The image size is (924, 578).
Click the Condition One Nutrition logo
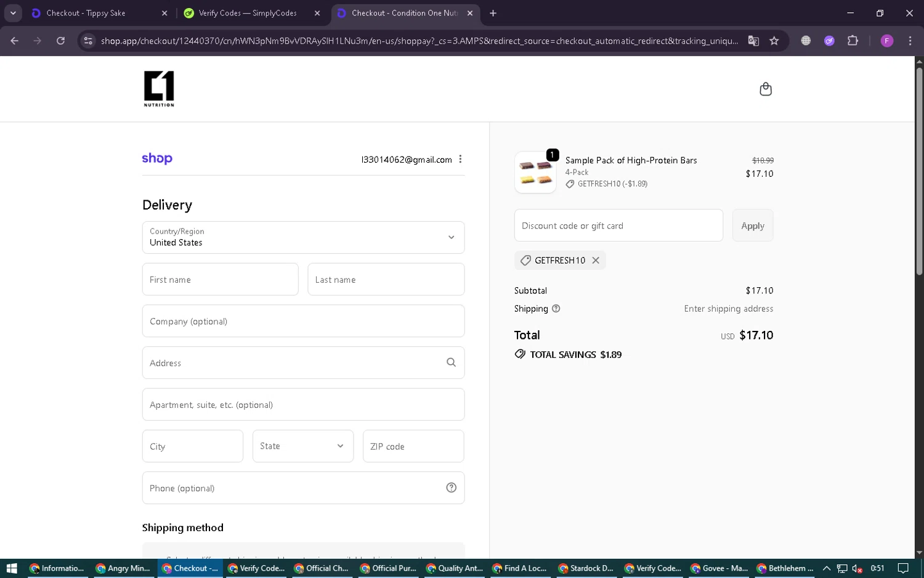click(x=159, y=89)
